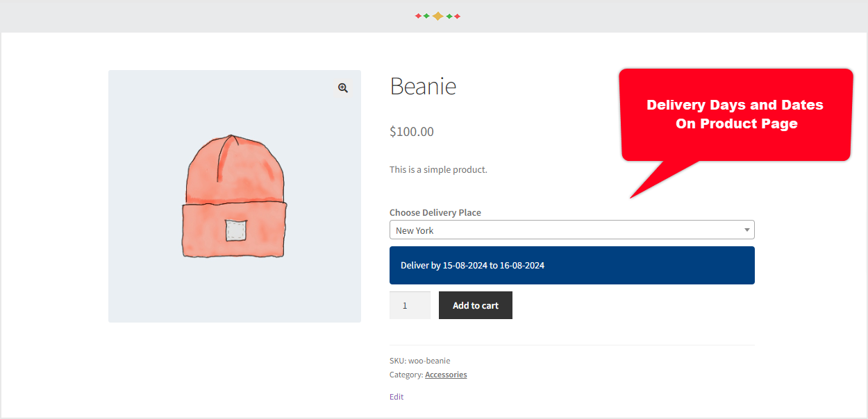Click the rightmost red diamond icon

click(x=457, y=16)
